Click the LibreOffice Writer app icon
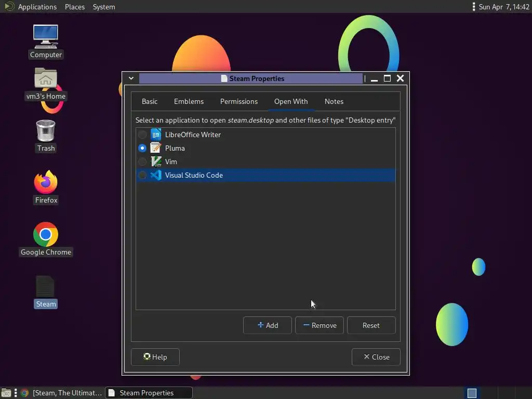 click(x=156, y=135)
